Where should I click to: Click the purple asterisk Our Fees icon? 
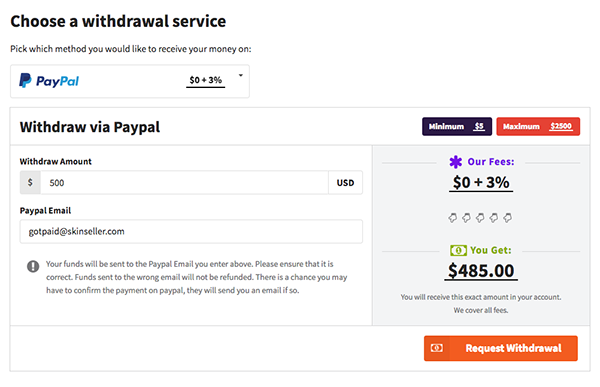coord(455,162)
